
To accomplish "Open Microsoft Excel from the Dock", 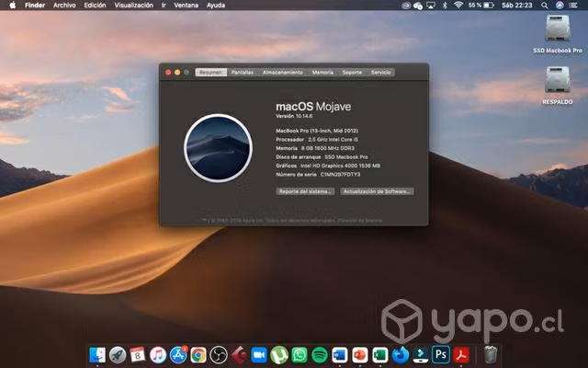I will pos(379,354).
